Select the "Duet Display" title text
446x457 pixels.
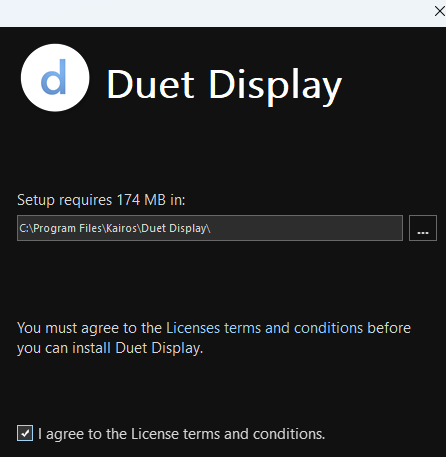pos(224,85)
